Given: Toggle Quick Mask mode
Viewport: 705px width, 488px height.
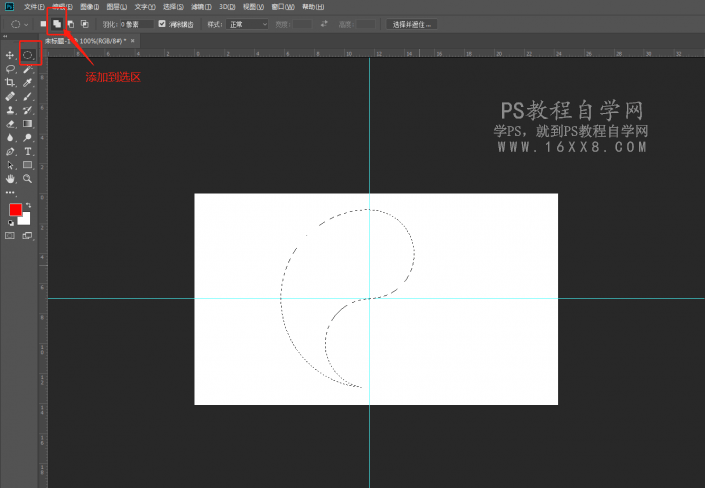Looking at the screenshot, I should pos(10,236).
